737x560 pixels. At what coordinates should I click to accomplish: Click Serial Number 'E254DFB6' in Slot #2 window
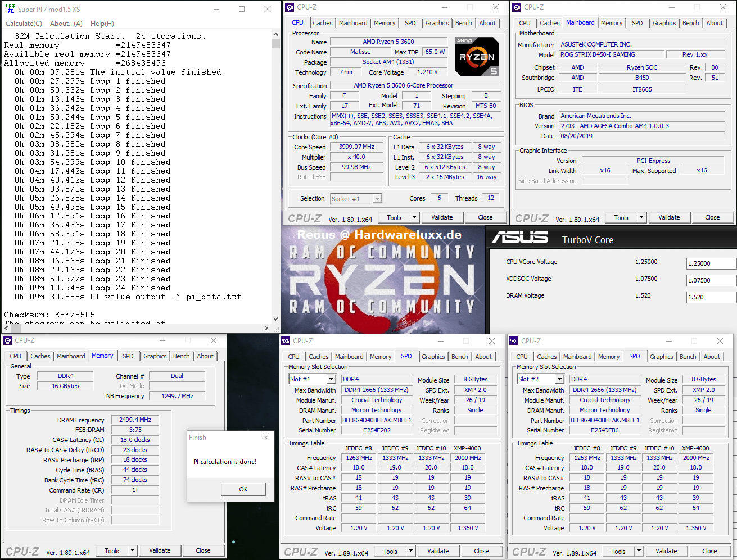[x=605, y=430]
